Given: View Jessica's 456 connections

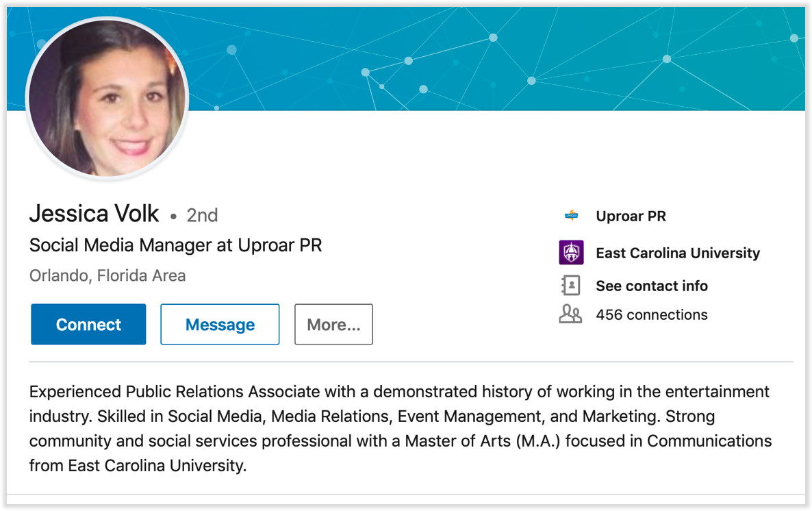Looking at the screenshot, I should click(x=652, y=314).
